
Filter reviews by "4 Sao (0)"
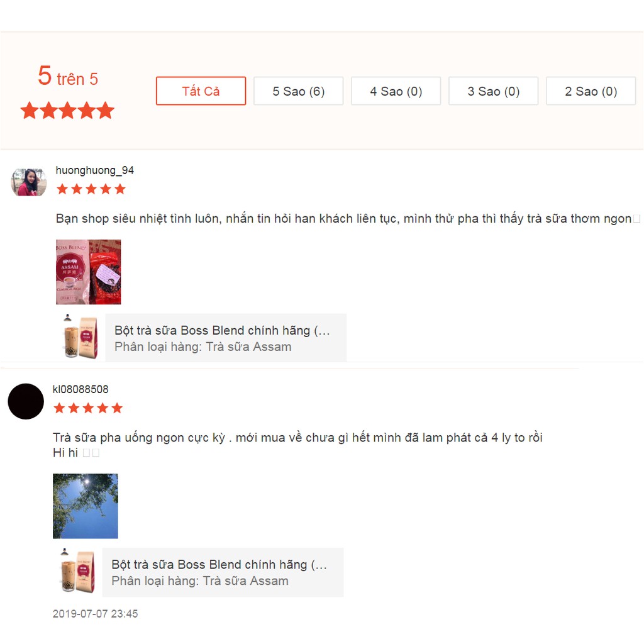click(396, 91)
